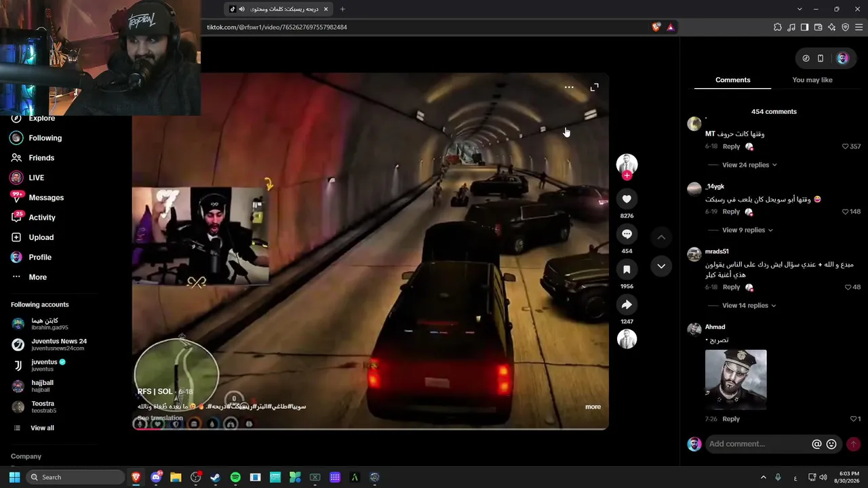
Task: Switch to the 'You may like' tab
Action: 812,80
